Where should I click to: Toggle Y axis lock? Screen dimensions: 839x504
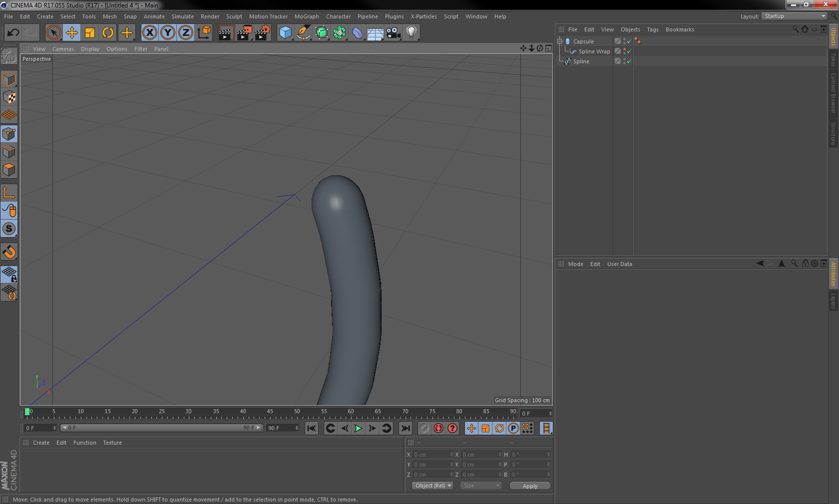click(x=168, y=33)
